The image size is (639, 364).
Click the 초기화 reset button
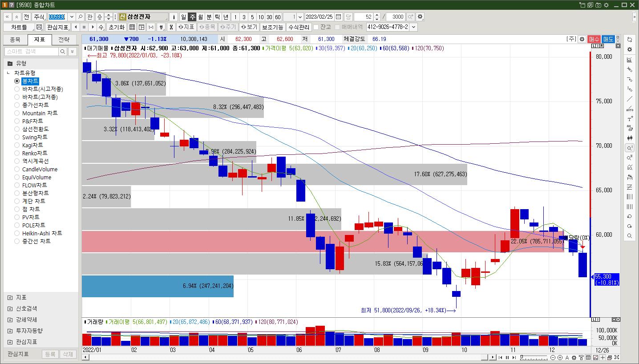(117, 27)
